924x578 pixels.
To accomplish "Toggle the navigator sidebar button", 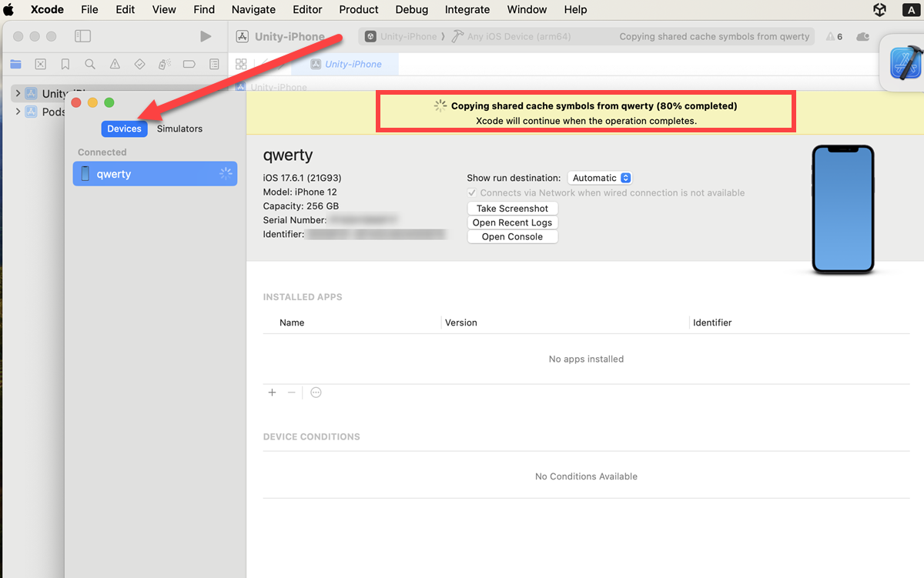I will tap(82, 36).
